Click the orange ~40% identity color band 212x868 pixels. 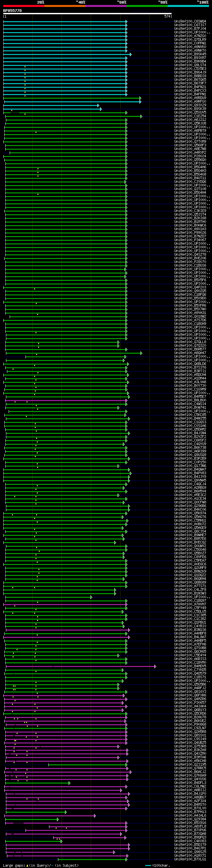coord(65,6)
